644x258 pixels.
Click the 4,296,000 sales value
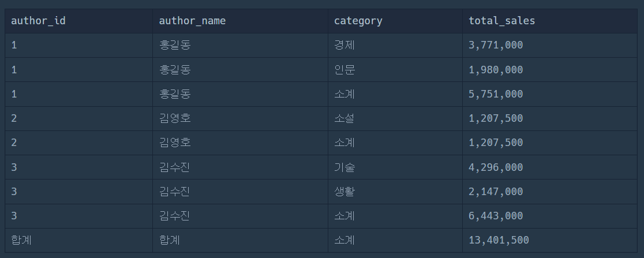tap(496, 167)
